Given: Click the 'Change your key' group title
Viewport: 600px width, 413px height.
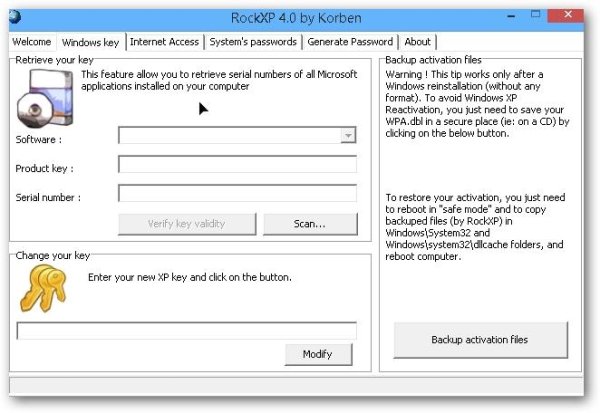Looking at the screenshot, I should 53,256.
